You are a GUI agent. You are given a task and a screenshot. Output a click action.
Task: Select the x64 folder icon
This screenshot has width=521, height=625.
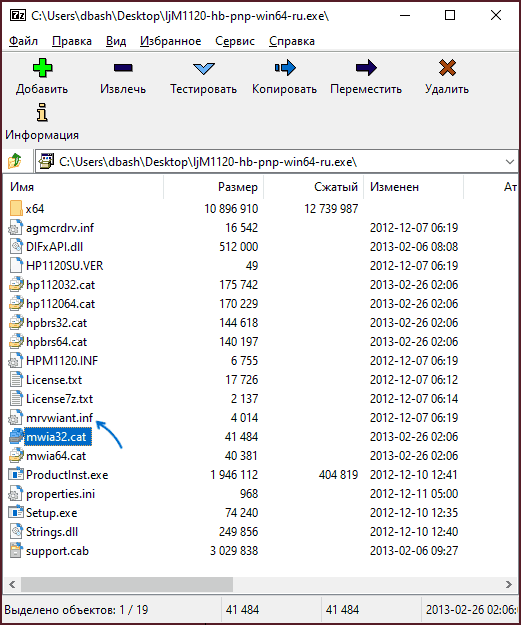tap(16, 208)
